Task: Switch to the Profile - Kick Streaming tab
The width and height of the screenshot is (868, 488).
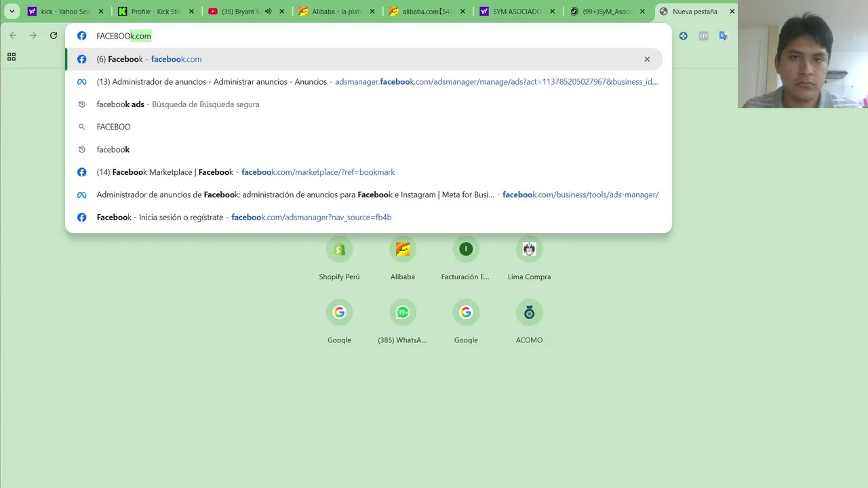Action: pos(156,12)
